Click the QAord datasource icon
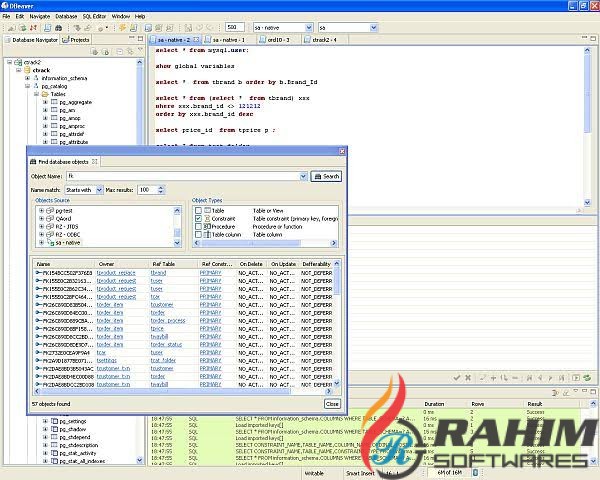 pos(50,219)
